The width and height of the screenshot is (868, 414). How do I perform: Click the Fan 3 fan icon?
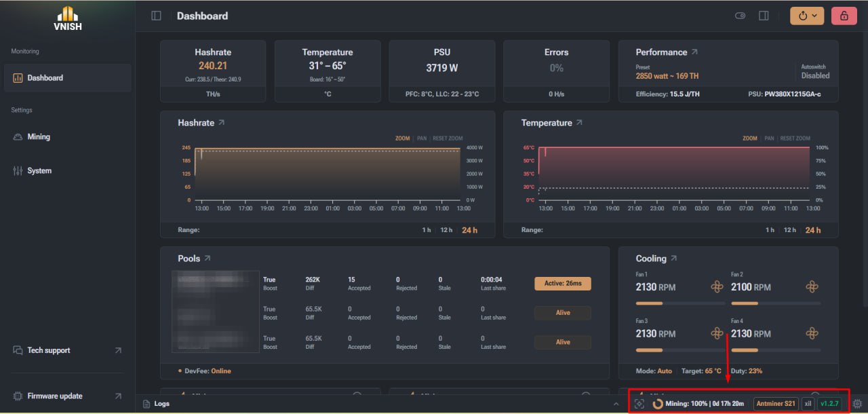717,333
